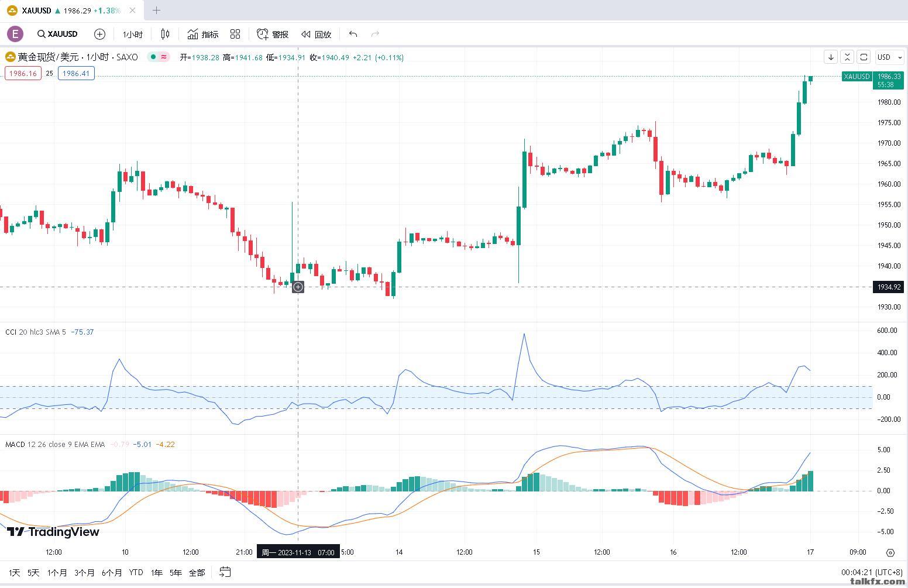Create a 警报 alert

click(x=273, y=35)
